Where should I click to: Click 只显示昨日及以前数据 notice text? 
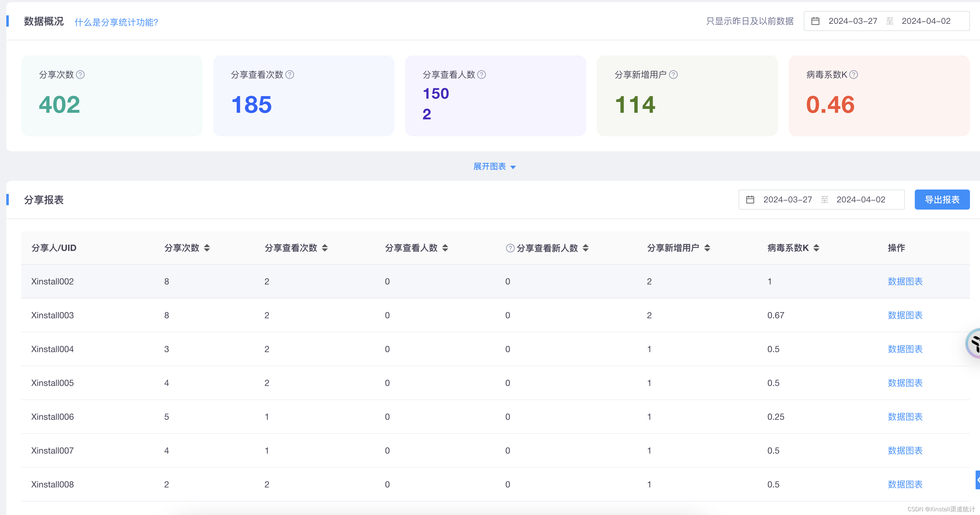(x=750, y=21)
